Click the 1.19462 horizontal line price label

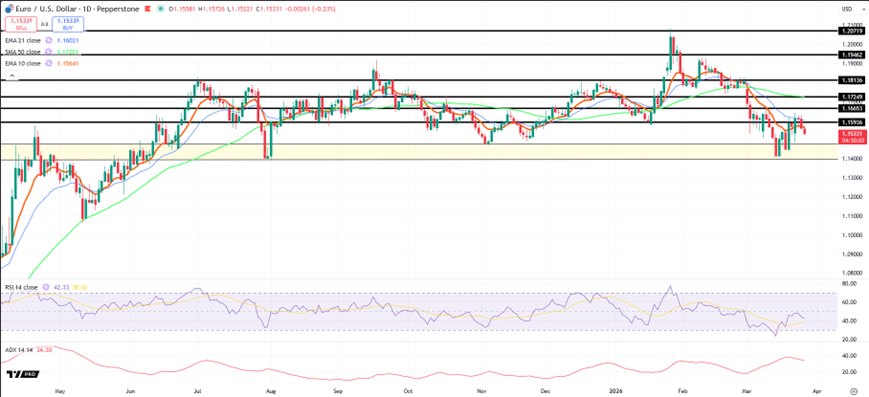pyautogui.click(x=851, y=55)
